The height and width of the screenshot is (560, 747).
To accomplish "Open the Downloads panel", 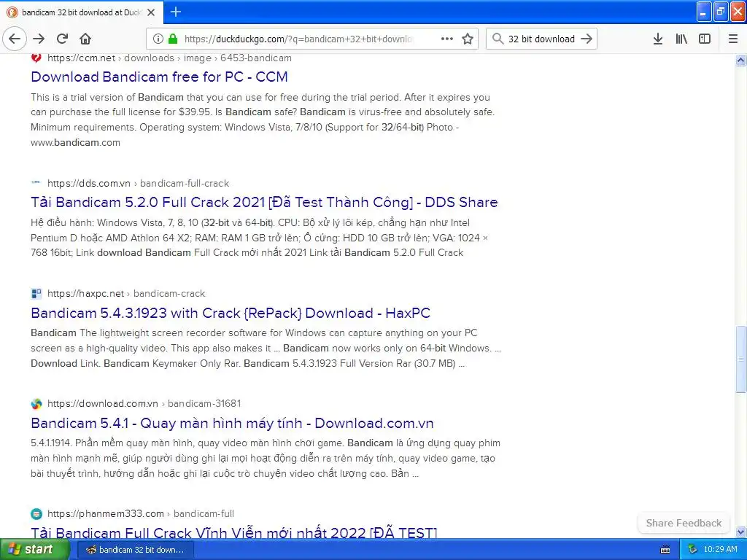I will [x=657, y=39].
